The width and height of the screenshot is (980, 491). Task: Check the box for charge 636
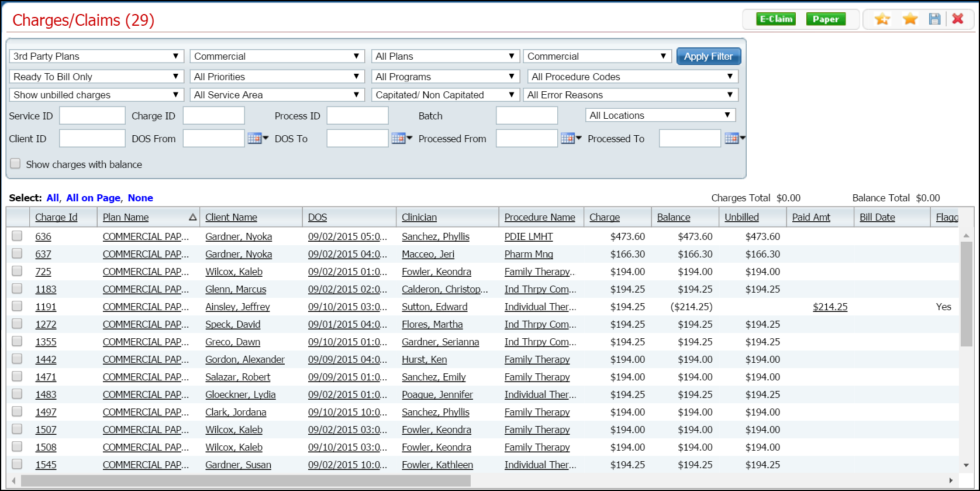17,236
